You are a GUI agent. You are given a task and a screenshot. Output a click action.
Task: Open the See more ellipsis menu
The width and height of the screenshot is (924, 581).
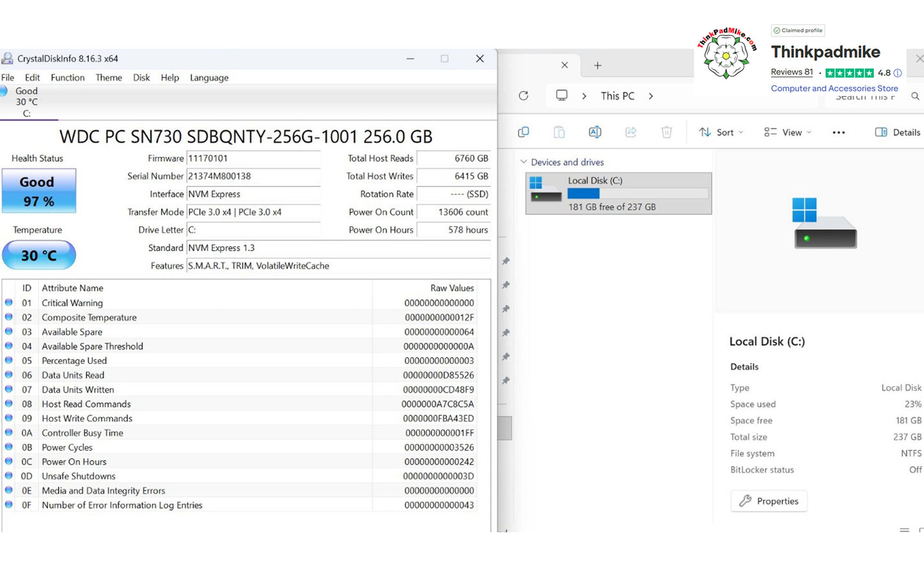pos(838,132)
